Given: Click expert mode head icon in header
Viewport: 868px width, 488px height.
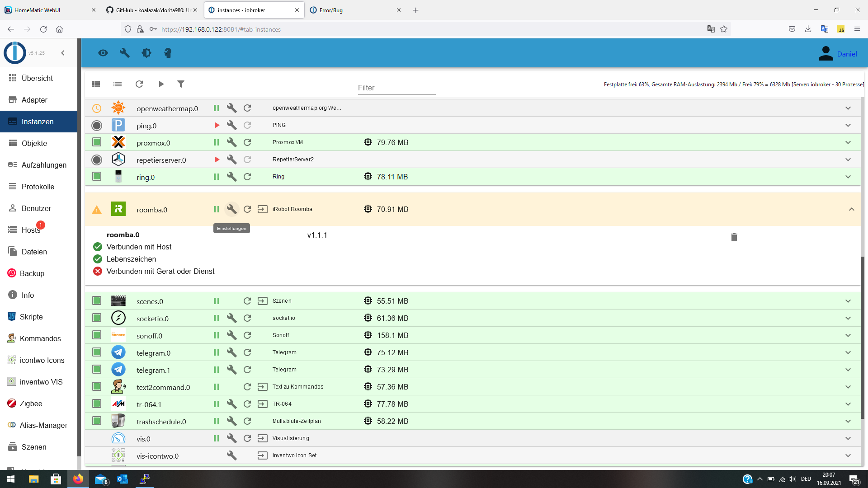Looking at the screenshot, I should (x=168, y=53).
